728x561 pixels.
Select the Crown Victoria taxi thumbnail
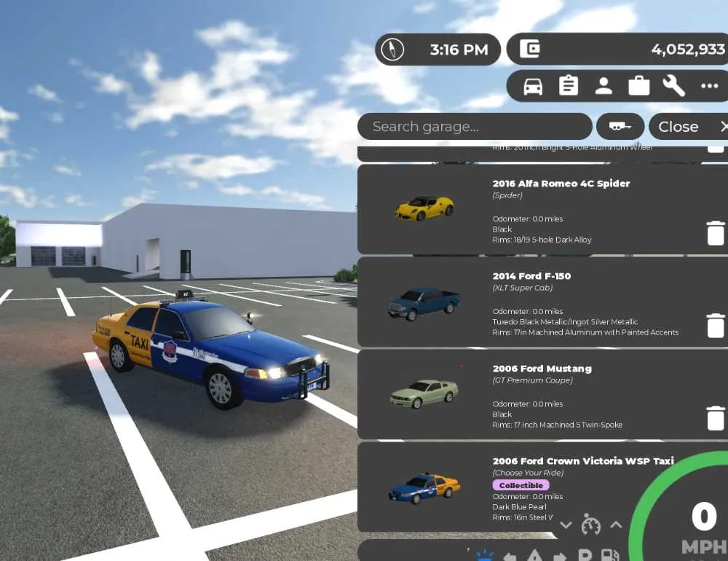tap(424, 488)
